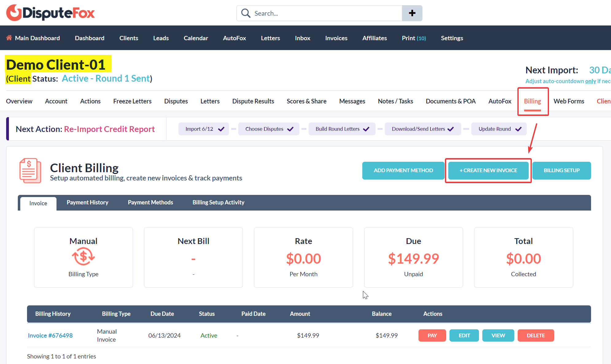Click the checkmark on Import 6/12 step

tap(221, 129)
